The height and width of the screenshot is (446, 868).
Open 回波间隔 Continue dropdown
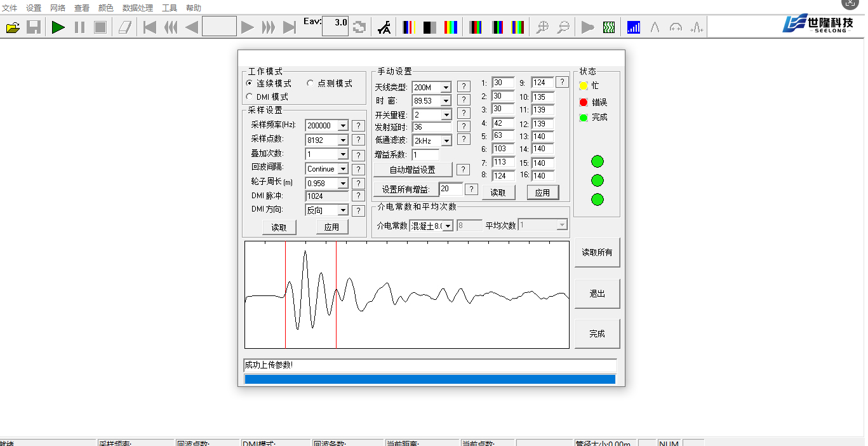coord(343,169)
